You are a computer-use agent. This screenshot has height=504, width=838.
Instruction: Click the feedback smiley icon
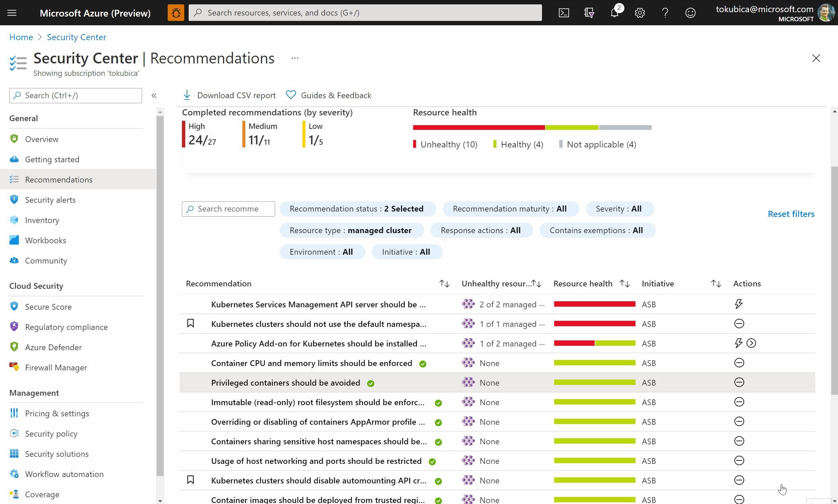[x=690, y=13]
